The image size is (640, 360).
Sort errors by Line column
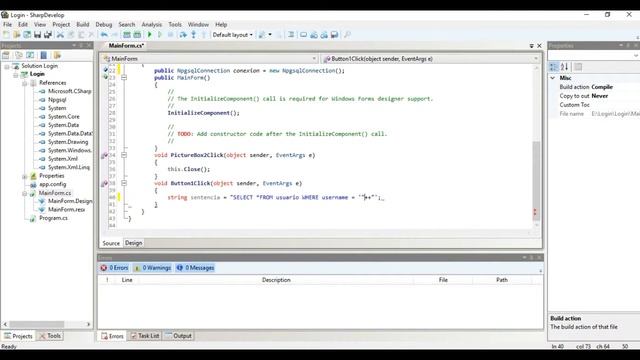(x=127, y=280)
